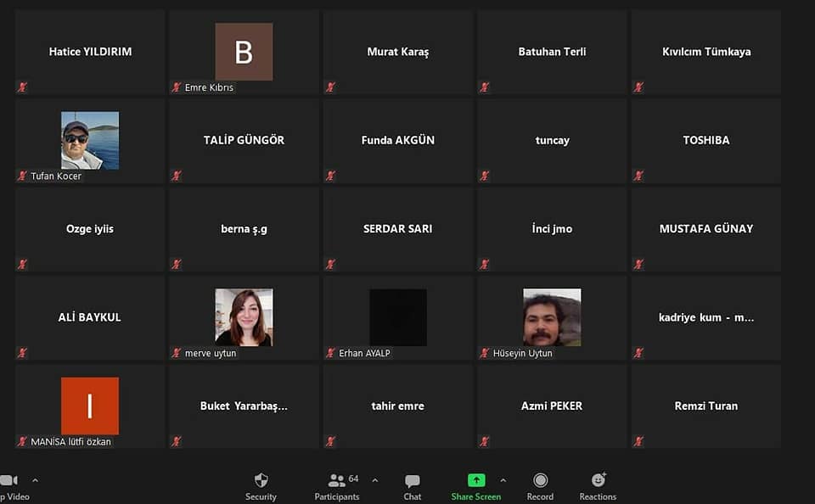
Task: Click the TALİP GÜNGÖR name
Action: 244,140
